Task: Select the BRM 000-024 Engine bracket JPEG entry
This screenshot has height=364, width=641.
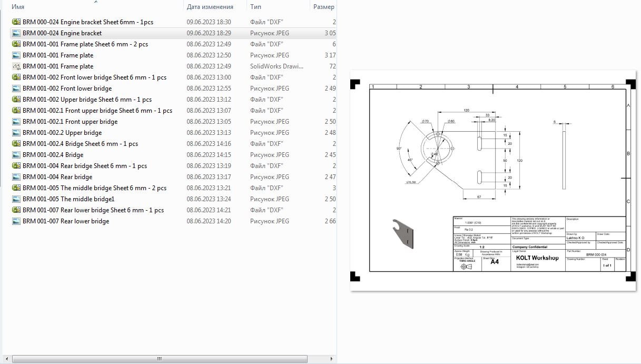Action: click(x=61, y=33)
